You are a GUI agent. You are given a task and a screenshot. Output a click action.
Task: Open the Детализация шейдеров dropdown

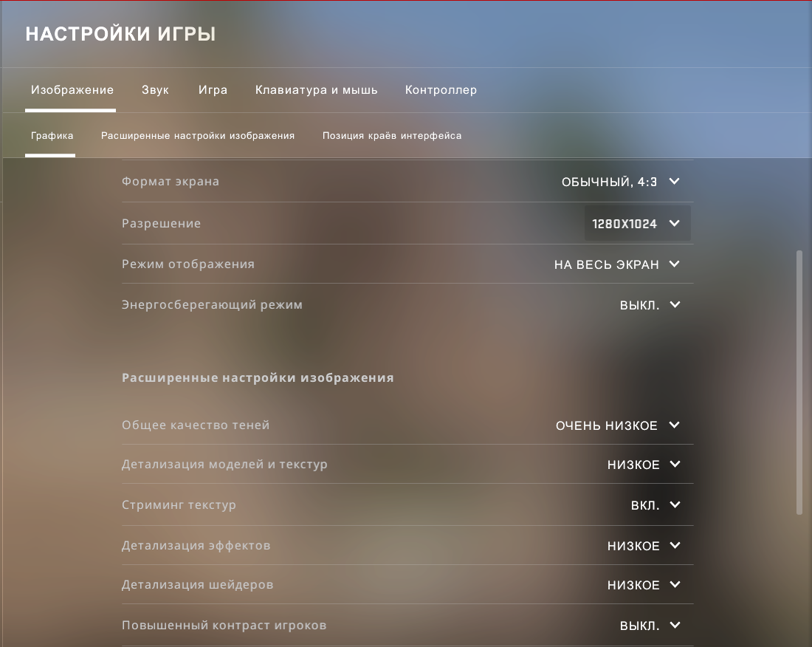coord(644,585)
